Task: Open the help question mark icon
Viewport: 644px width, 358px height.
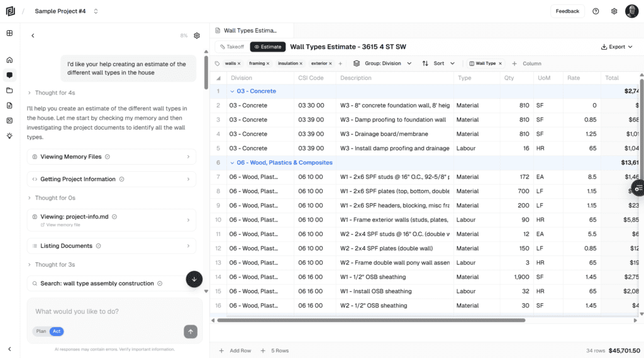Action: (x=596, y=11)
